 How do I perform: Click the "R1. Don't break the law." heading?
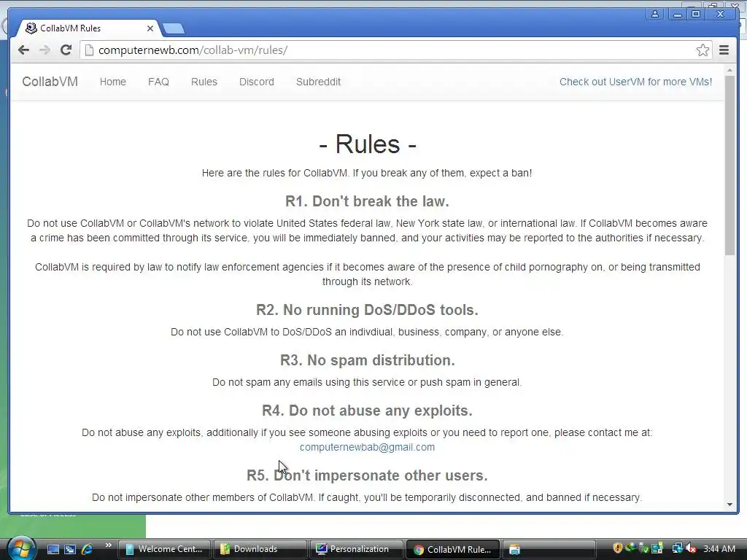368,201
